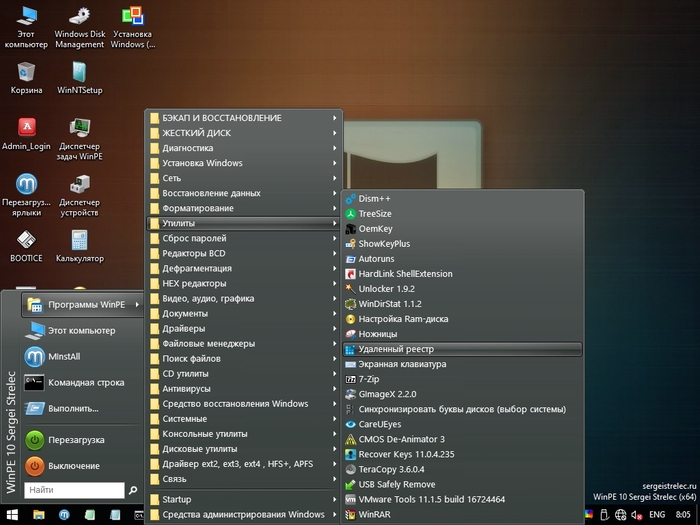Open the Программы WinPE menu item
This screenshot has height=525, width=700.
(x=82, y=305)
